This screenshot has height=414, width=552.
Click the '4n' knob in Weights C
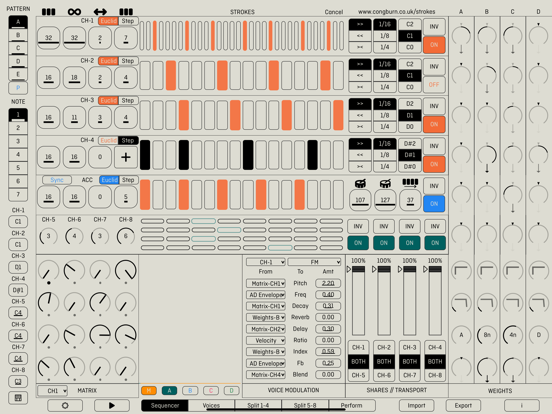[513, 335]
